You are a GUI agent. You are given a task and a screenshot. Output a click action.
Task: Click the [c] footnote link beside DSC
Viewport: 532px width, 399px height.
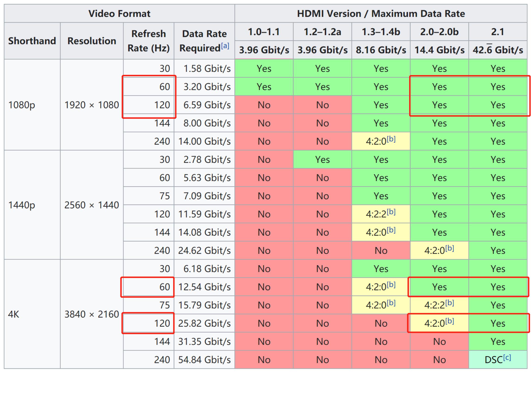(x=507, y=357)
